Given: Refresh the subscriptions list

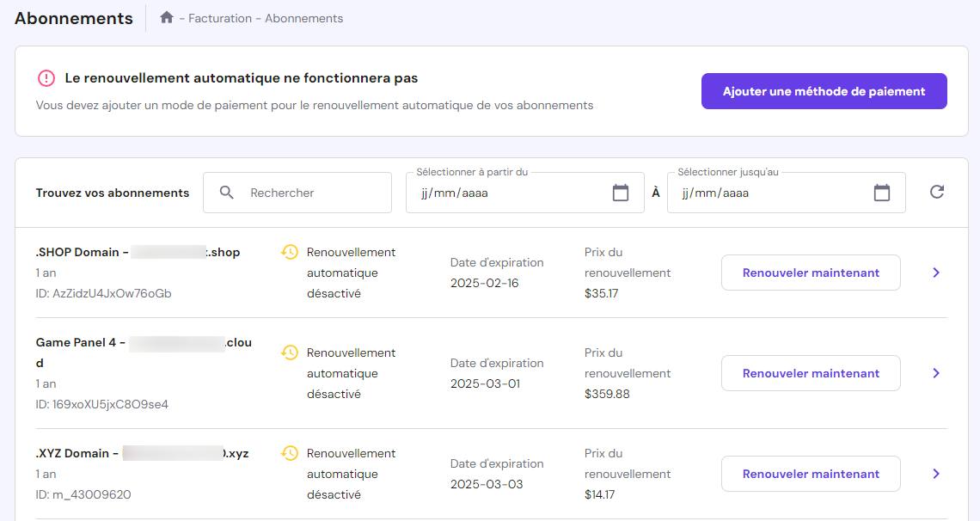Looking at the screenshot, I should pos(936,192).
